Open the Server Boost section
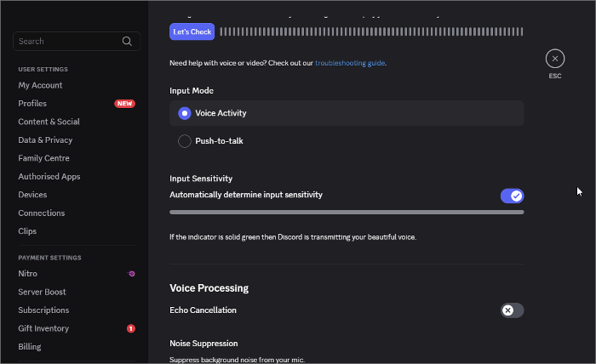The image size is (596, 364). [43, 292]
